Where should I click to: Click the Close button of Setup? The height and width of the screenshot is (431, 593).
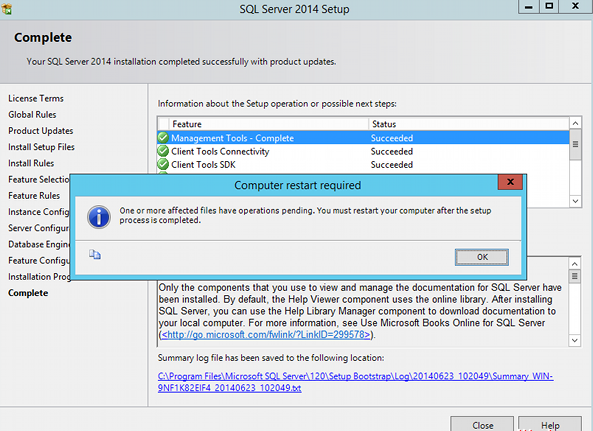pos(482,425)
